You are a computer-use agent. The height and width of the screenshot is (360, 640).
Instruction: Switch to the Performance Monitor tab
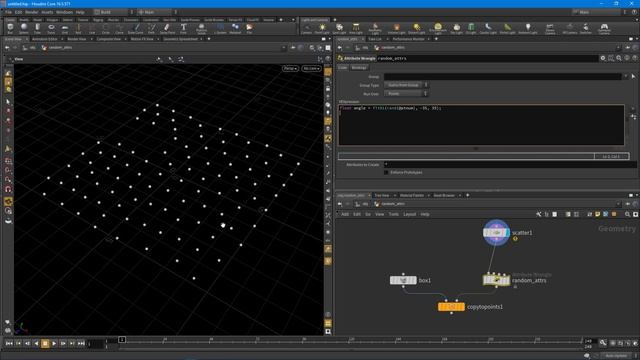(409, 39)
